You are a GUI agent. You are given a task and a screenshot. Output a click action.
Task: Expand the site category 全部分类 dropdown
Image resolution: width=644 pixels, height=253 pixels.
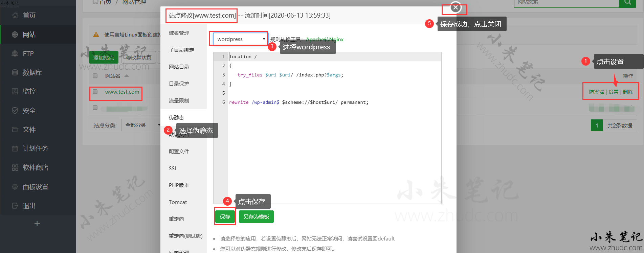[x=141, y=125]
